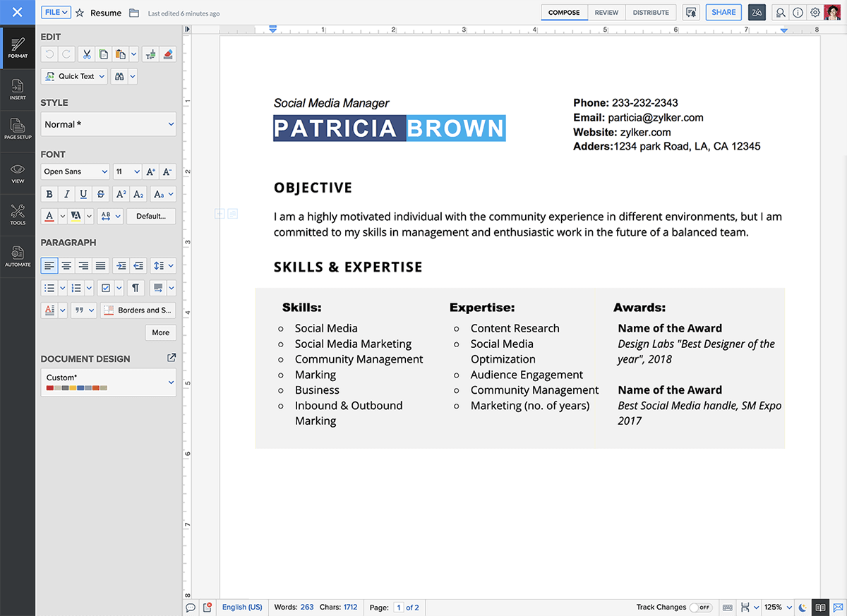The image size is (847, 616).
Task: Toggle underline formatting
Action: [x=83, y=193]
